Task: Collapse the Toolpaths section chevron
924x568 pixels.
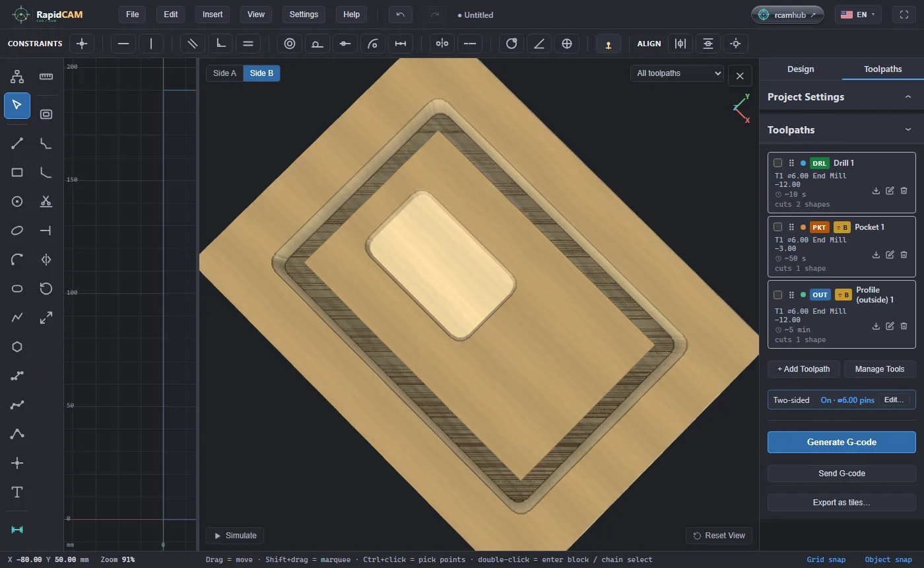Action: [908, 130]
